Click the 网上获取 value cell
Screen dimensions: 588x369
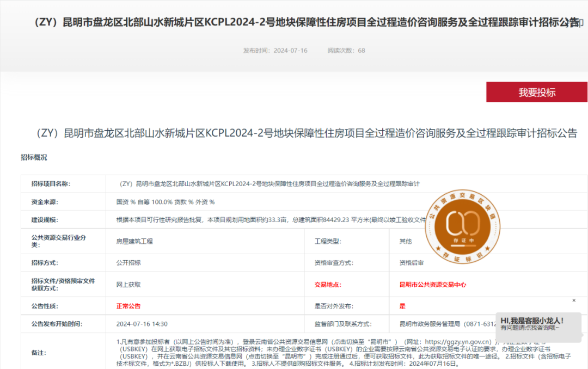click(x=128, y=285)
